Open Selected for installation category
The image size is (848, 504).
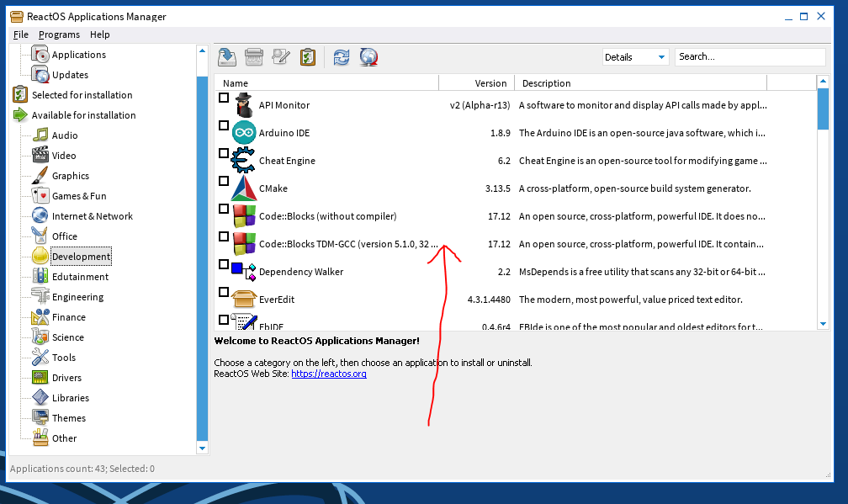click(x=82, y=94)
